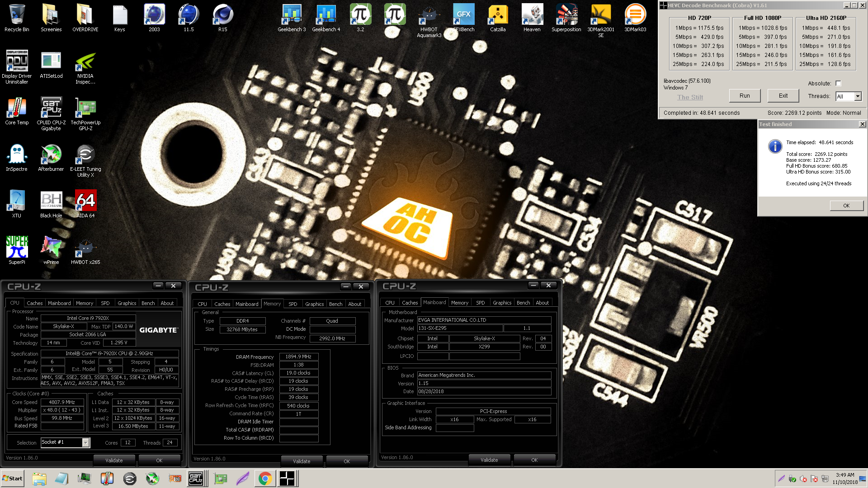The image size is (868, 488).
Task: Follow The Stilt link
Action: [690, 97]
